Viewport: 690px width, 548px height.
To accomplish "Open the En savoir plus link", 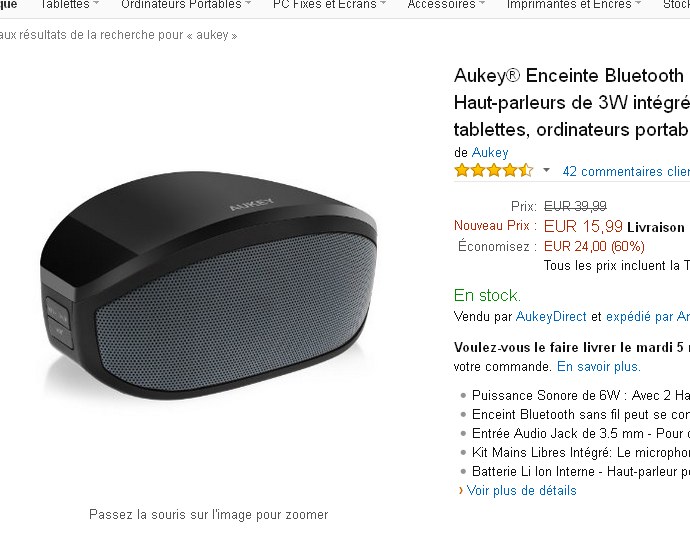I will [x=598, y=366].
